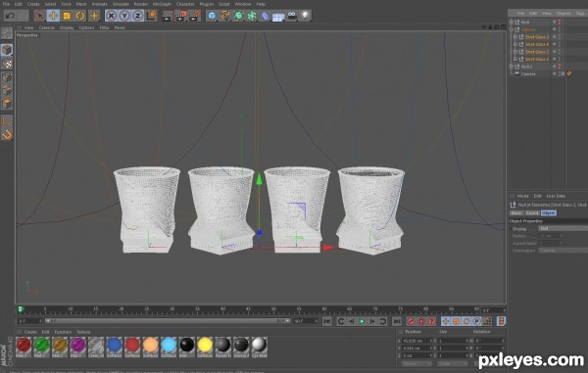
Task: Open the Size mode dropdown below coordinates
Action: coord(452,363)
